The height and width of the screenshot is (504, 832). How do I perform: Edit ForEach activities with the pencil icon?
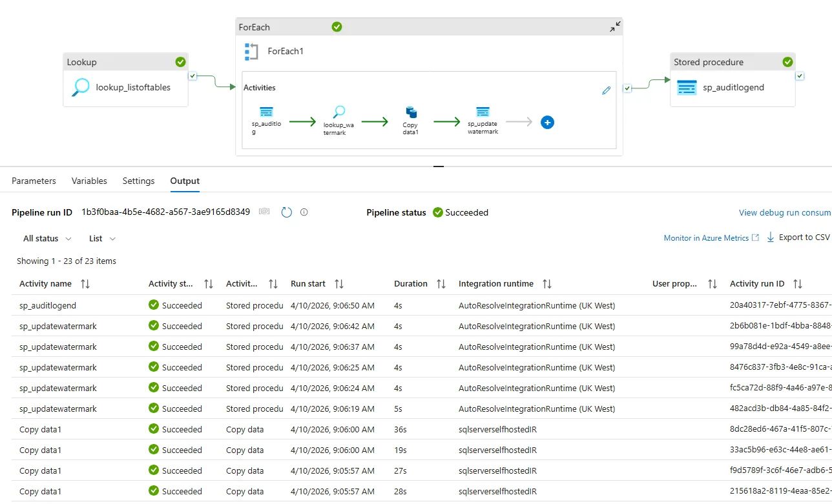pos(606,91)
